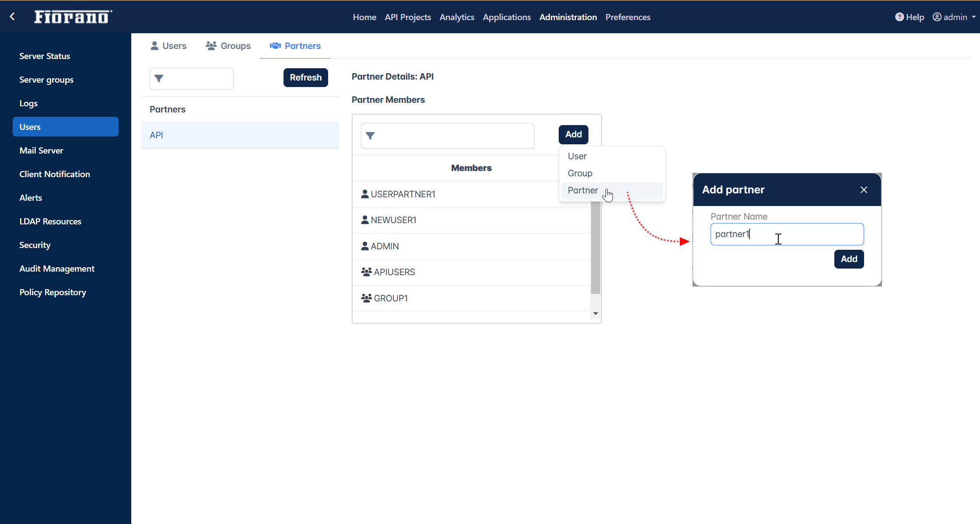Screen dimensions: 980x524
Task: Close the Add partner dialog
Action: coord(864,190)
